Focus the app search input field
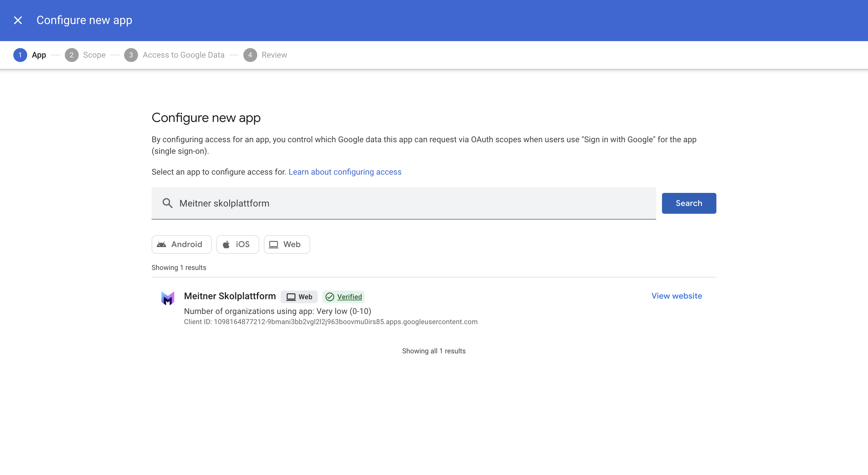The image size is (868, 475). (x=404, y=203)
